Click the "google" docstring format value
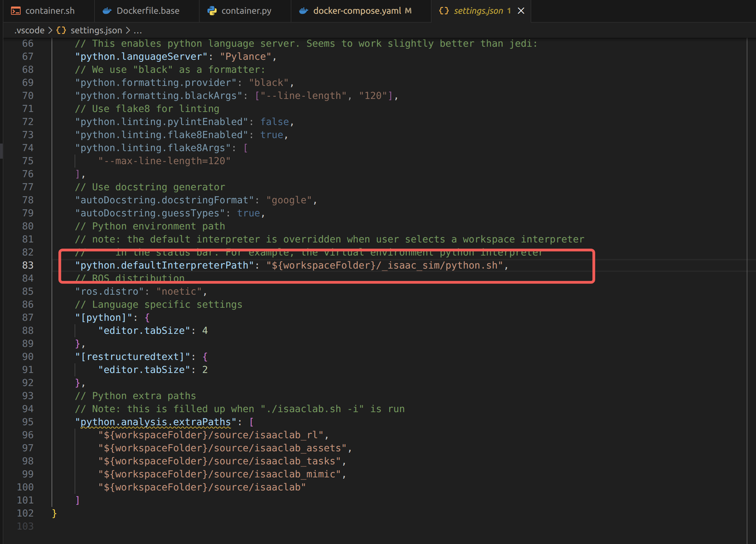Screen dimensions: 756x544 (x=289, y=200)
